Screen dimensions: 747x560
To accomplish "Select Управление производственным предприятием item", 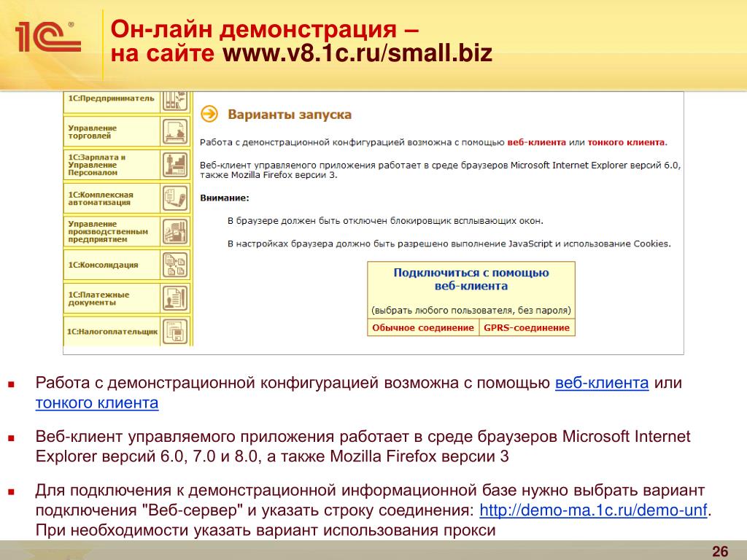I will pos(108,231).
